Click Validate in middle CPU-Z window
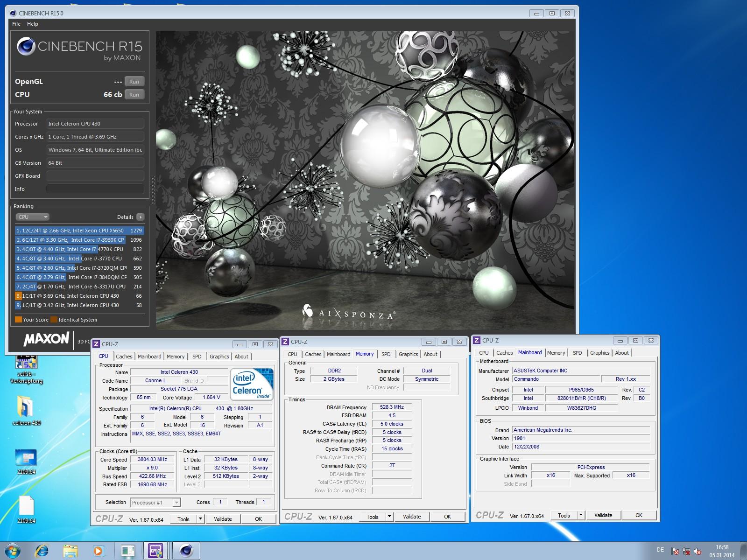The width and height of the screenshot is (747, 560). (x=412, y=517)
